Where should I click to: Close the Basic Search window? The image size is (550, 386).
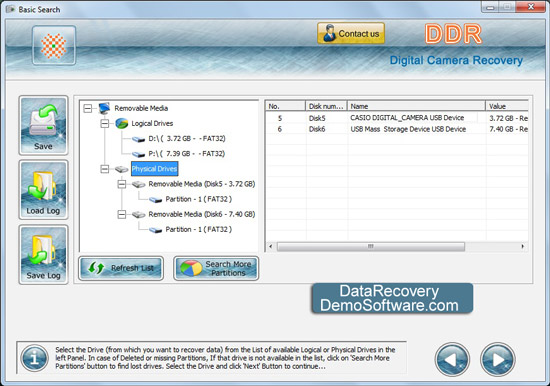531,7
